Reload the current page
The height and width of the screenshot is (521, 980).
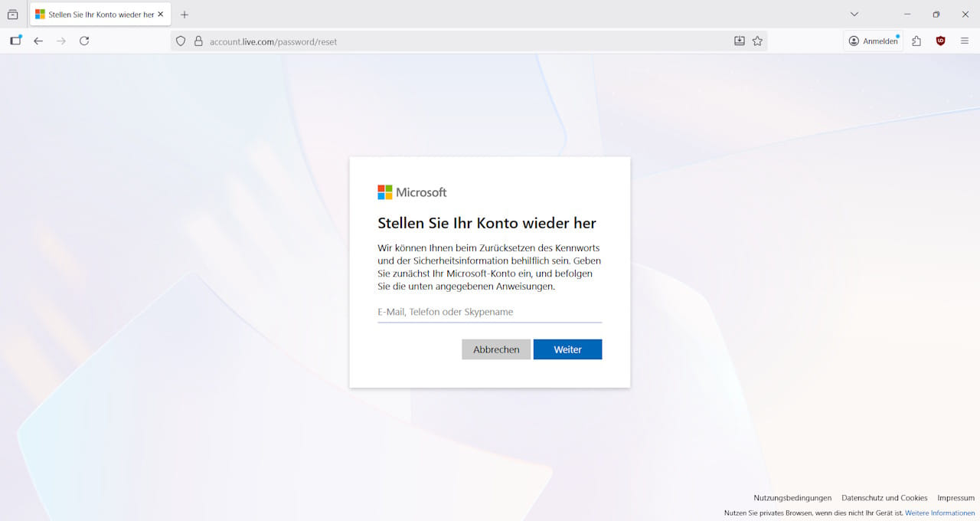click(x=84, y=41)
